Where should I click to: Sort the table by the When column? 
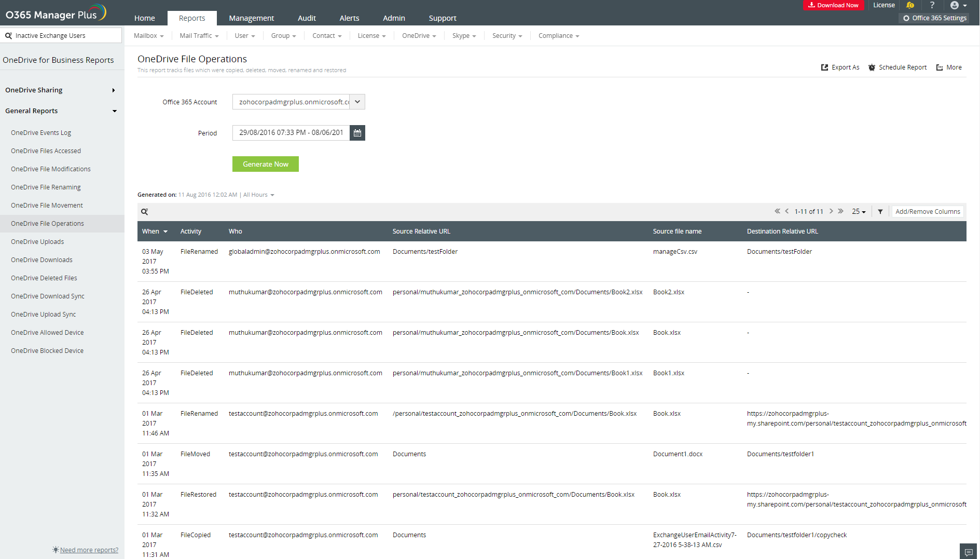(x=155, y=231)
